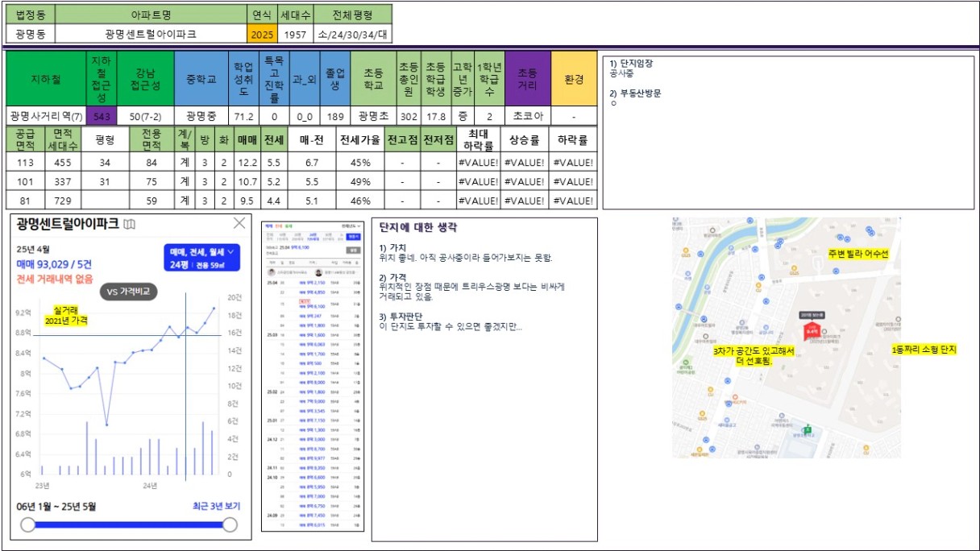Select the purple 초등거리 header cell

tap(527, 79)
